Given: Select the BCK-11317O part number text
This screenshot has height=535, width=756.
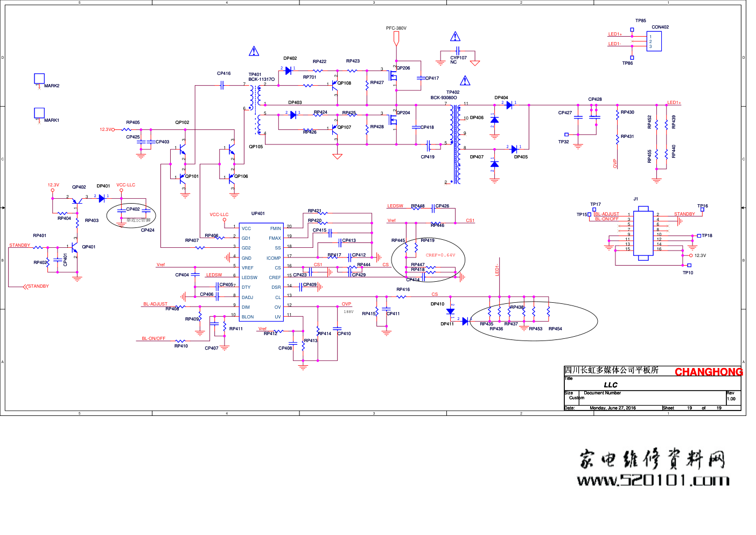Looking at the screenshot, I should (262, 79).
